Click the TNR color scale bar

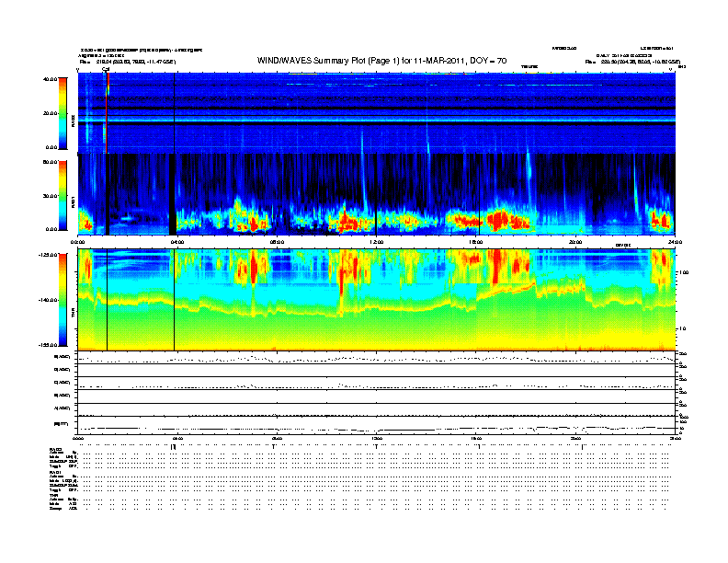pos(63,300)
